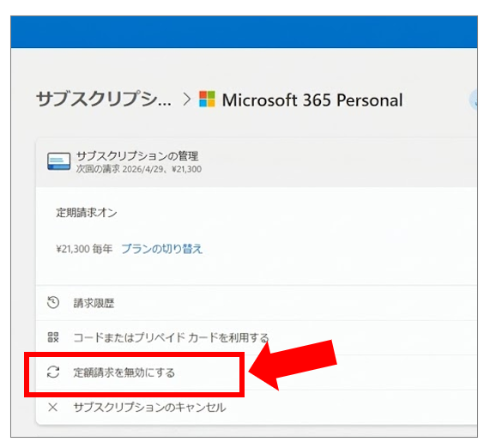Click the Microsoft 365 Personal title
This screenshot has height=448, width=490.
(x=312, y=100)
